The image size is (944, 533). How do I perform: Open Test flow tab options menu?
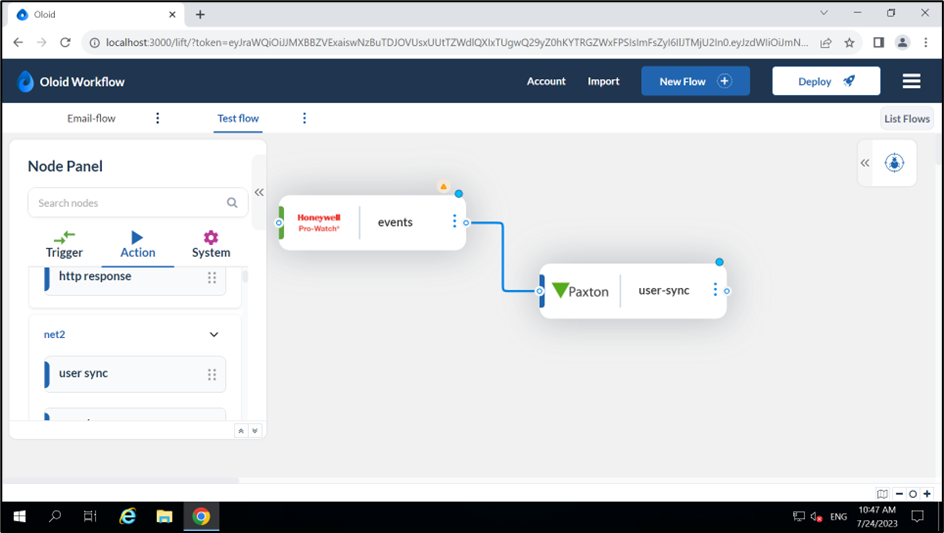coord(304,118)
